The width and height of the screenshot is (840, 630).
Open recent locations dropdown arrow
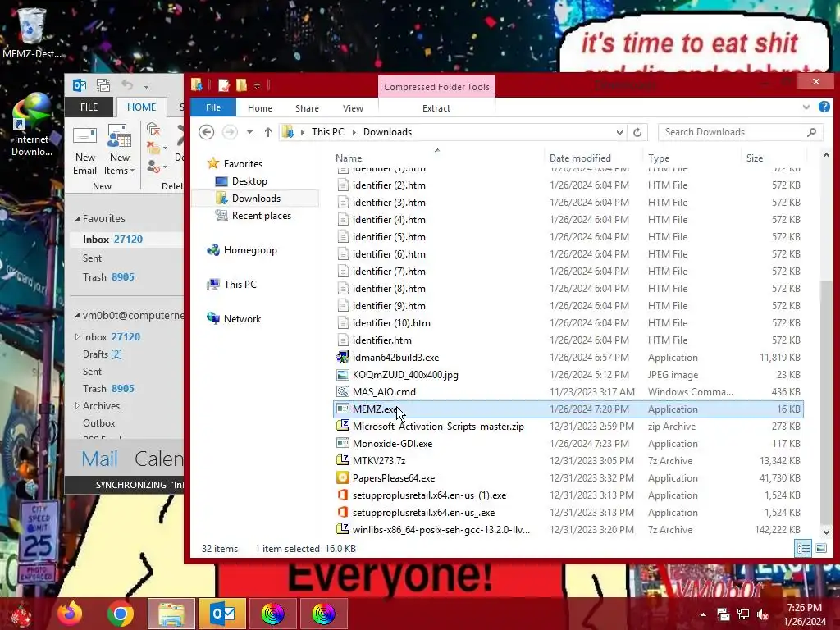(249, 132)
